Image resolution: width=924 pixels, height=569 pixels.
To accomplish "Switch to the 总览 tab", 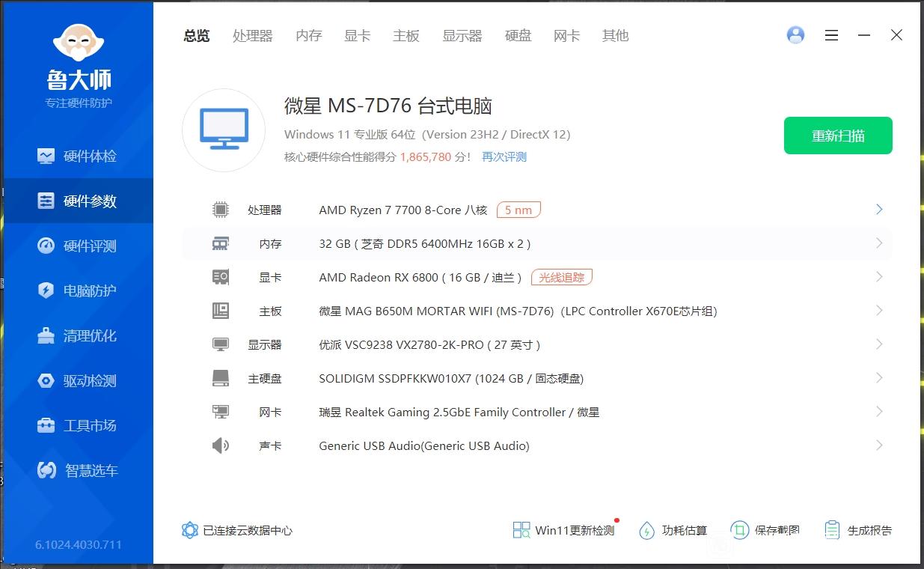I will coord(197,36).
